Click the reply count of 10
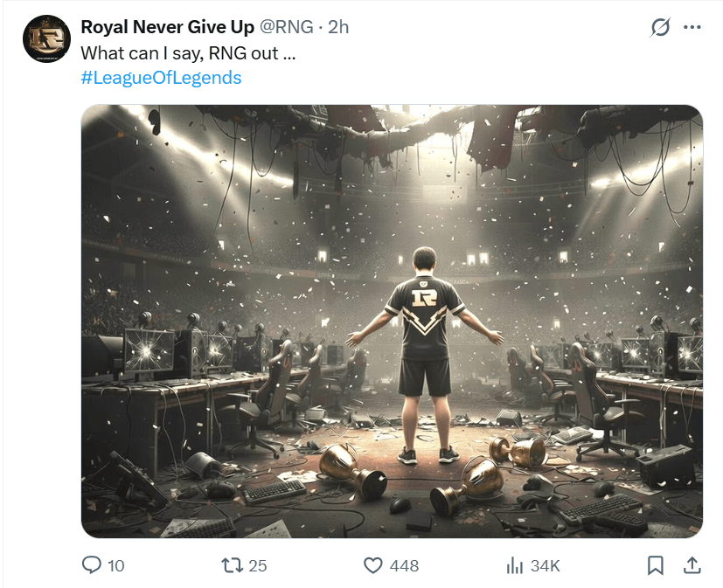The height and width of the screenshot is (588, 723). [115, 566]
